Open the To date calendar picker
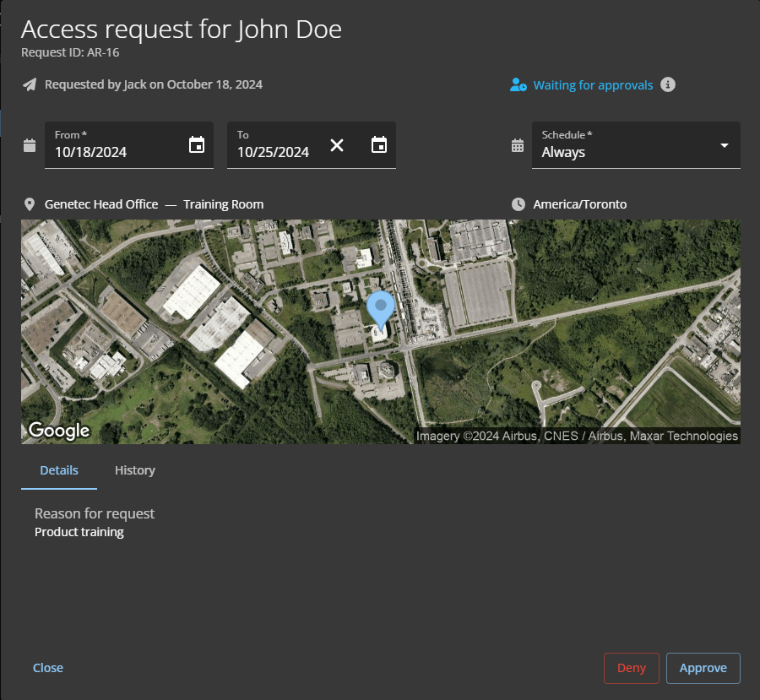Image resolution: width=760 pixels, height=700 pixels. coord(379,144)
